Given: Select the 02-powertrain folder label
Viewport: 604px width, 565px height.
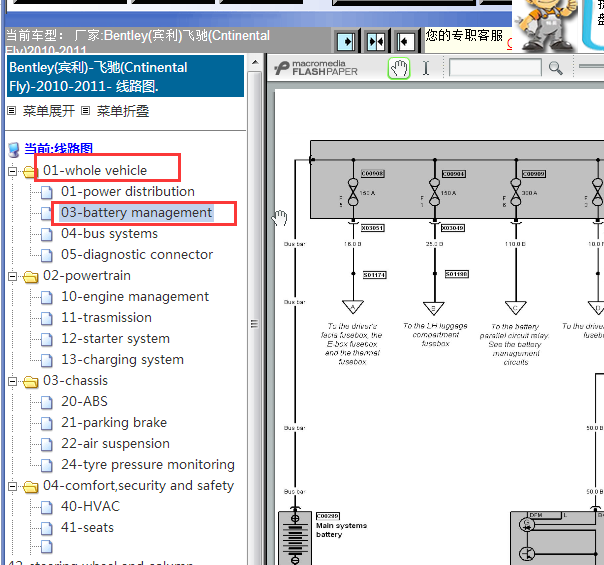Looking at the screenshot, I should (x=87, y=275).
